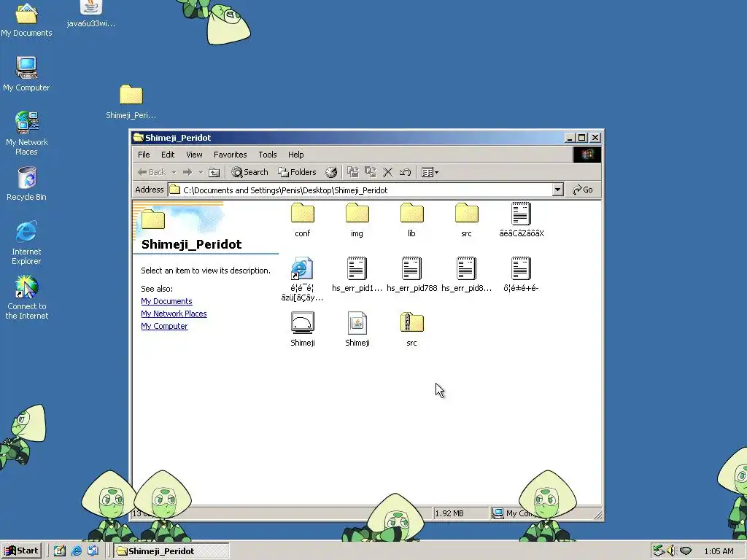This screenshot has height=560, width=747.
Task: Click Shimeji_Peridot taskbar button
Action: click(x=171, y=551)
